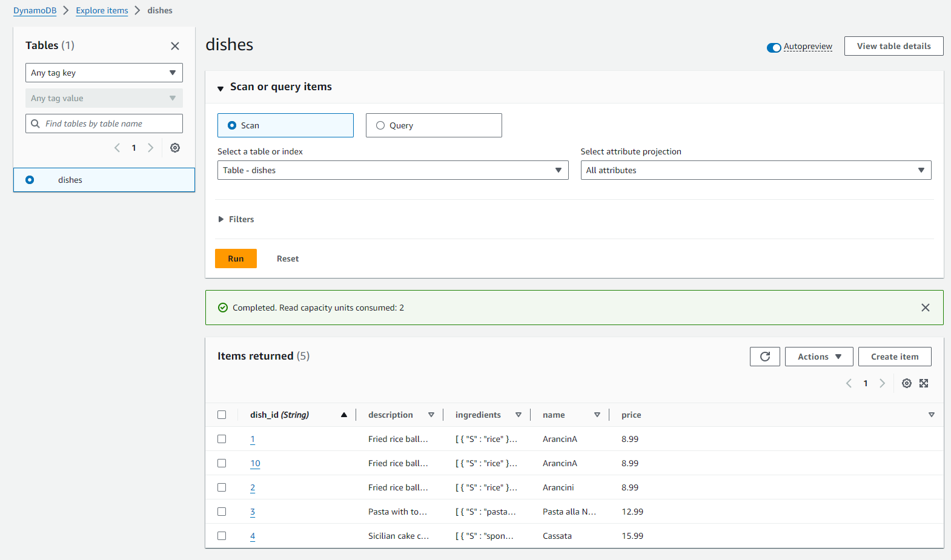Click the dishes table name in list
The width and height of the screenshot is (951, 560).
point(70,180)
